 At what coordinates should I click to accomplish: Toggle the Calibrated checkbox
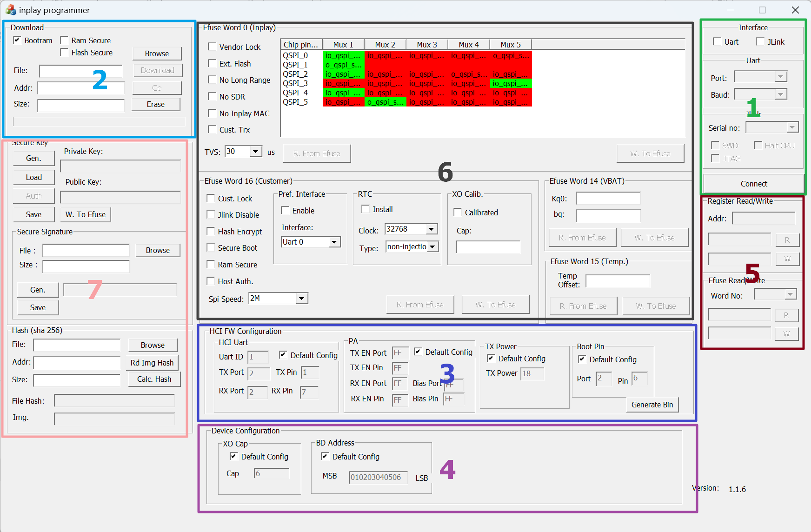click(458, 212)
